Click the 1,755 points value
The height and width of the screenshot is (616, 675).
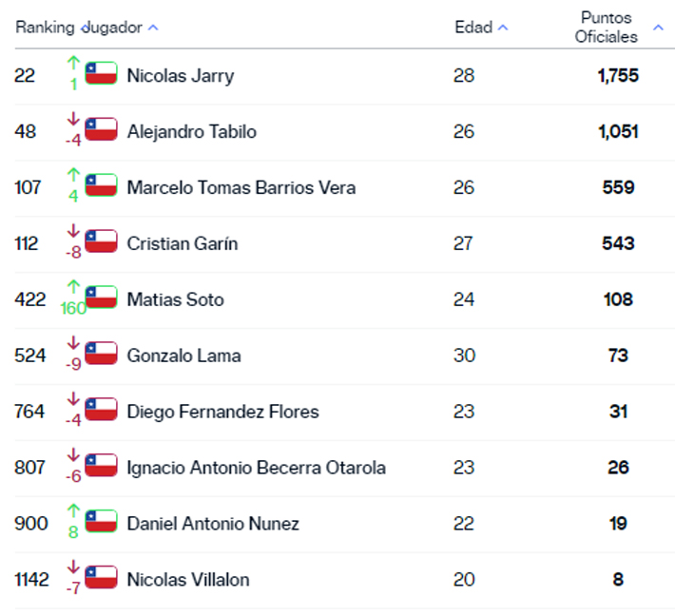click(618, 76)
